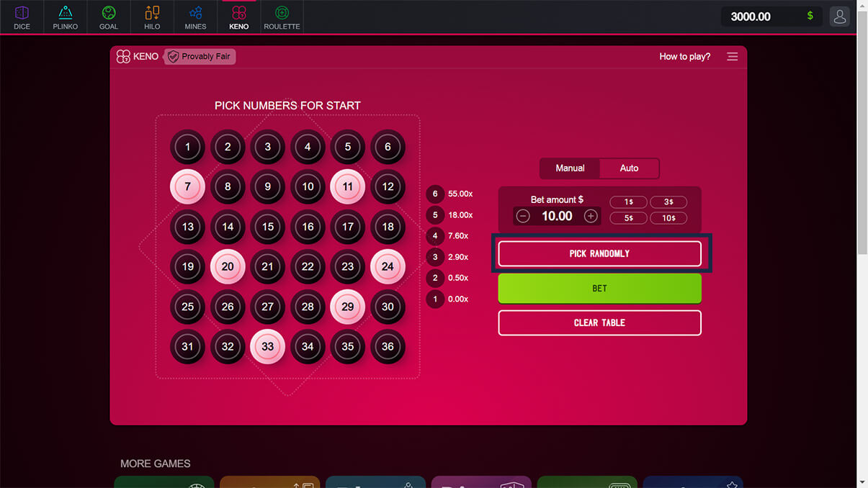Open the Goal game icon
This screenshot has width=868, height=488.
(x=108, y=17)
